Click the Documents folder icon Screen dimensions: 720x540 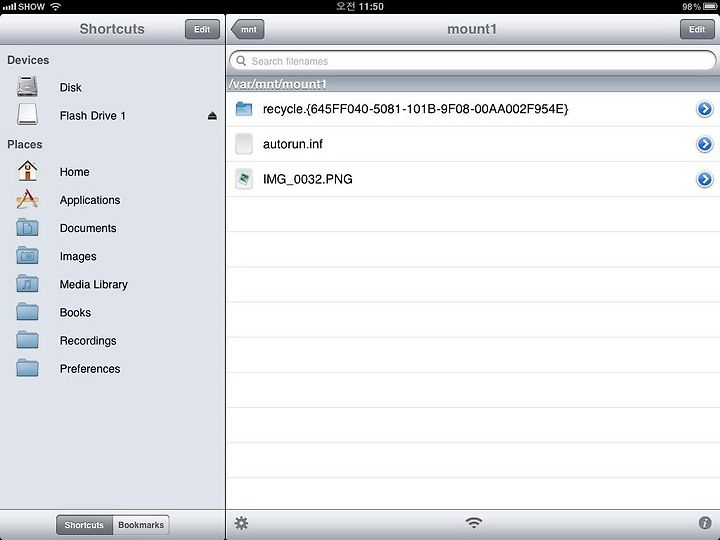[x=27, y=227]
